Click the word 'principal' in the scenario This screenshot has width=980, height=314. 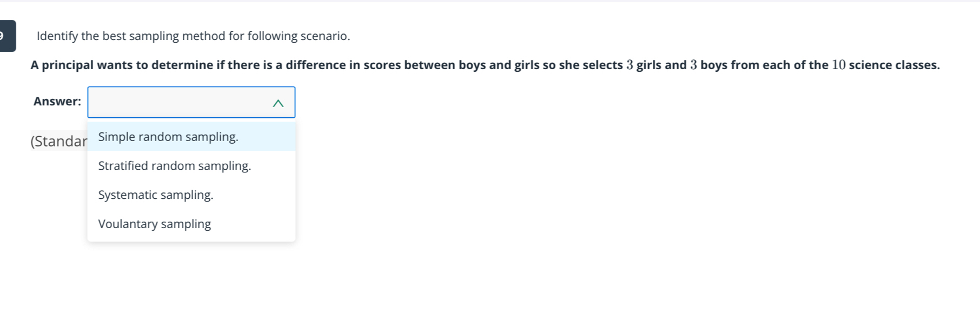67,65
